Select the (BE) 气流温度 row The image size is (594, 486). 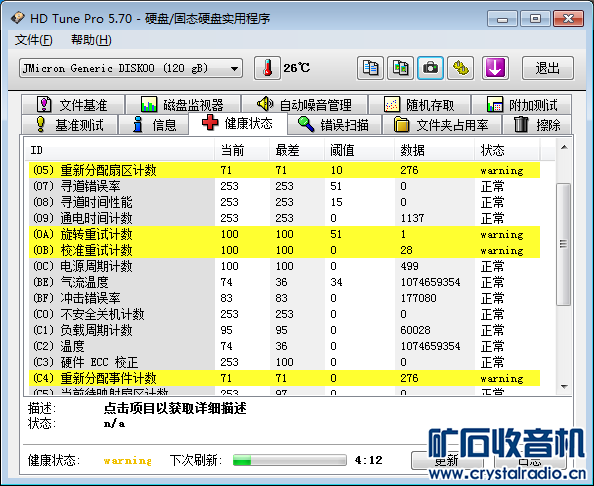click(x=284, y=282)
